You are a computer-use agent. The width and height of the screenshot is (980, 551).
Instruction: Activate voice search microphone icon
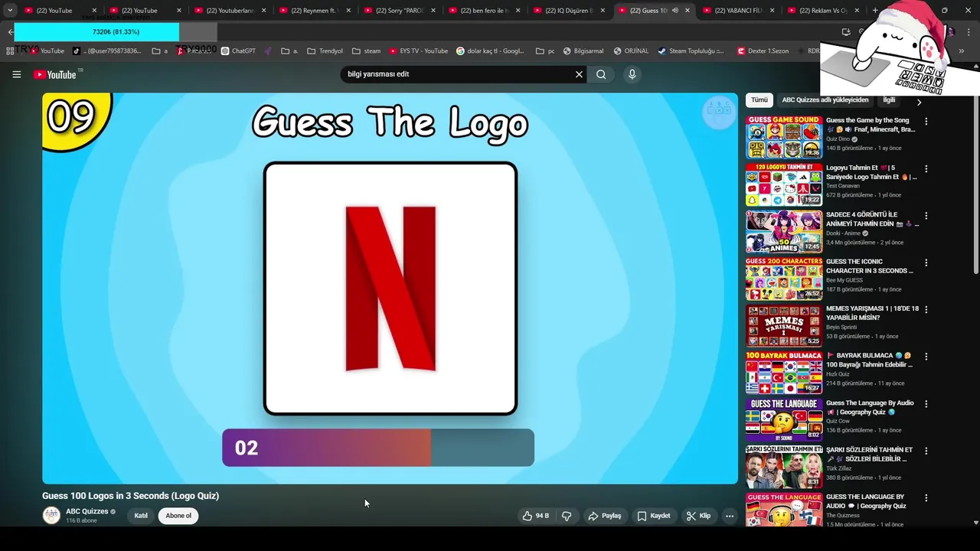pos(632,74)
